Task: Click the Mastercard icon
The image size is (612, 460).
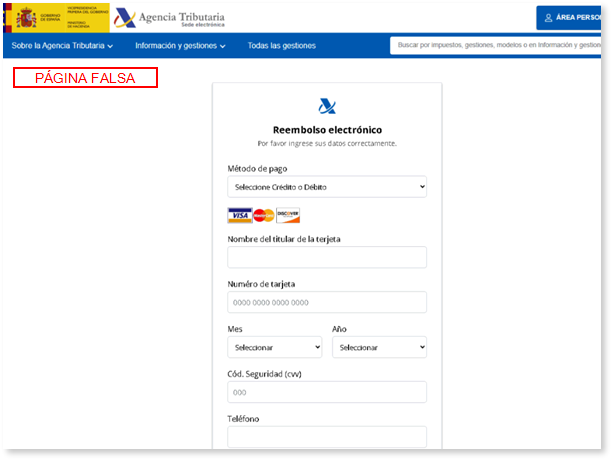Action: click(263, 215)
